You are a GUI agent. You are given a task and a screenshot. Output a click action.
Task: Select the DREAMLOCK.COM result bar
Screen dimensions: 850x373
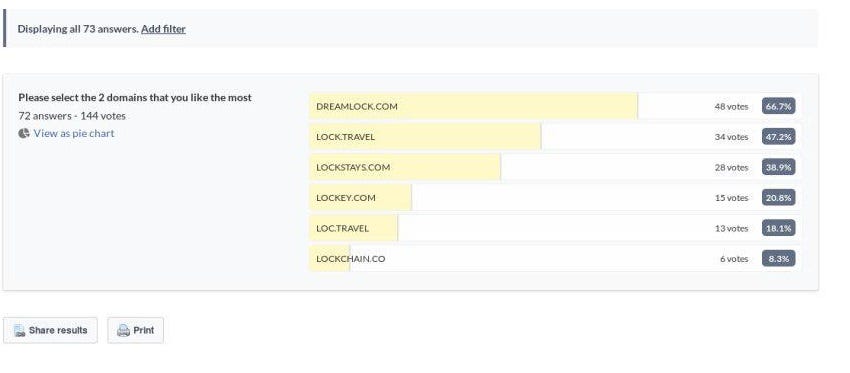pyautogui.click(x=555, y=106)
